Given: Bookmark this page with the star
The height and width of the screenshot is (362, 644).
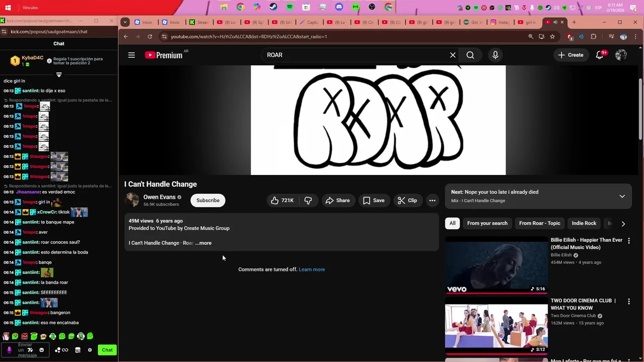Looking at the screenshot, I should point(552,37).
